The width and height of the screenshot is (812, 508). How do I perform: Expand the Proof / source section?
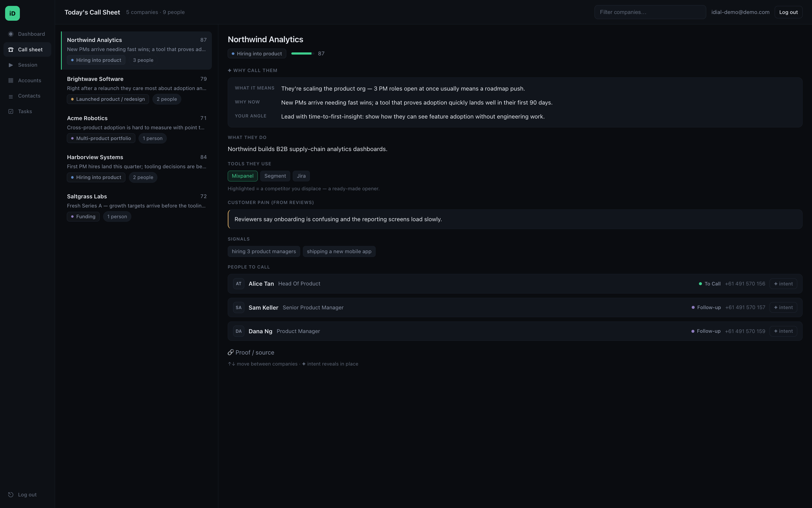pos(251,352)
